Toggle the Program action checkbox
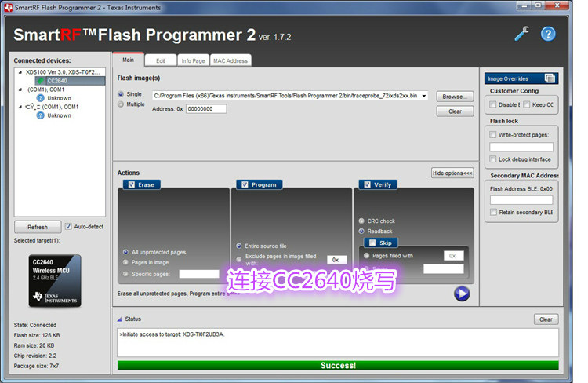Screen dimensions: 588x383 click(x=245, y=184)
